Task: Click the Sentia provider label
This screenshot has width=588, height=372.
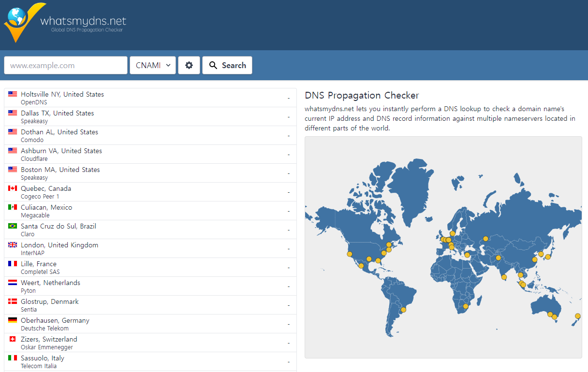Action: [x=29, y=310]
